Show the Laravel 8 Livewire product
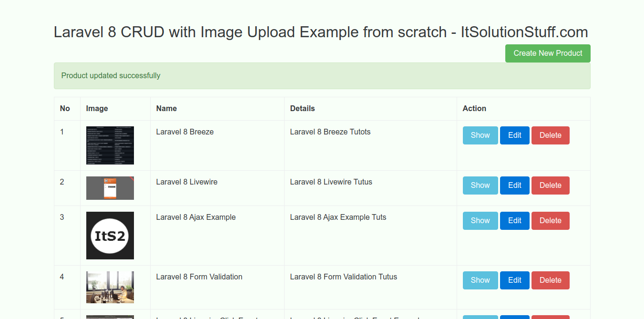The height and width of the screenshot is (319, 644). 480,185
